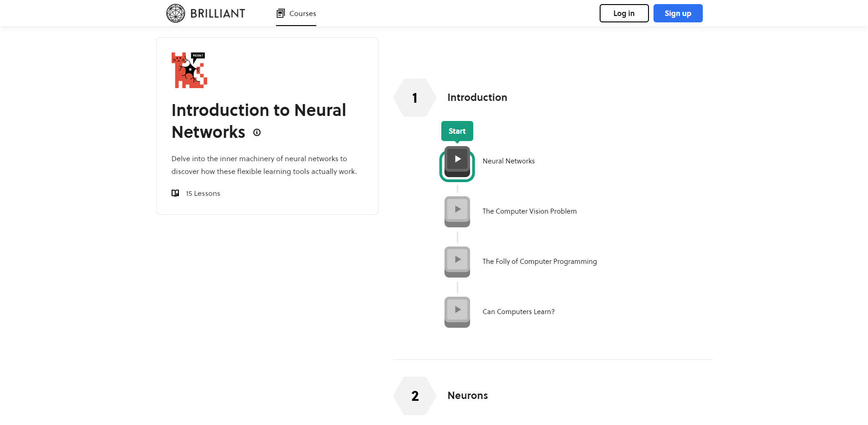Screen dimensions: 868x425
Task: Select The Computer Vision Problem text link
Action: pyautogui.click(x=529, y=211)
